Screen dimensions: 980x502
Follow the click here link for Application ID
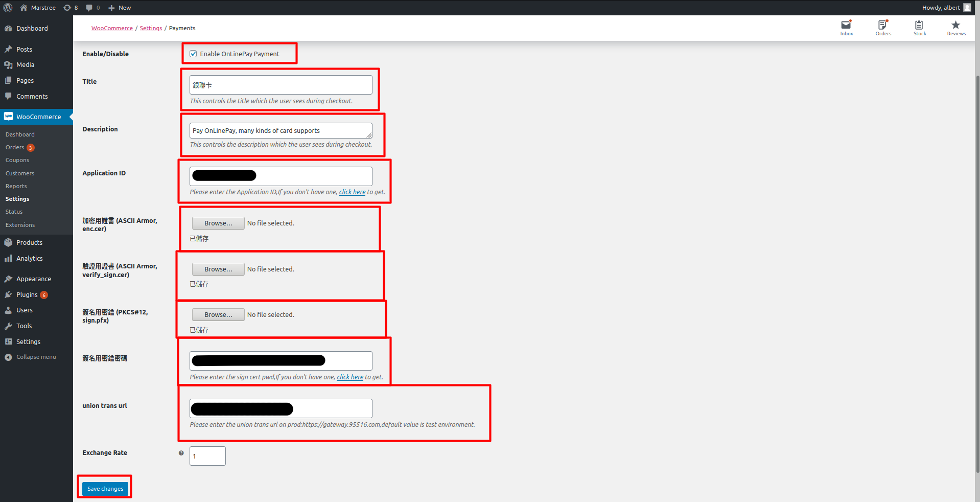(352, 192)
